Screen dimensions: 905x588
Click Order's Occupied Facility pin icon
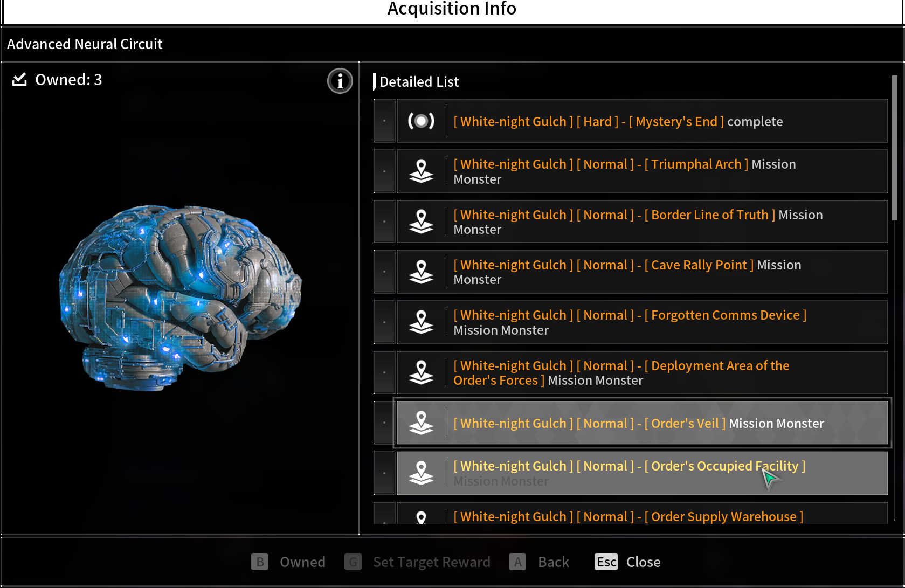(x=421, y=473)
